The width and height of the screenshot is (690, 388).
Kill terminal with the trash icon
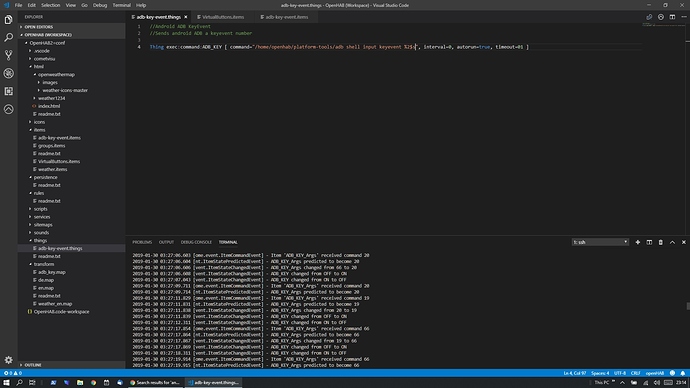coord(661,242)
